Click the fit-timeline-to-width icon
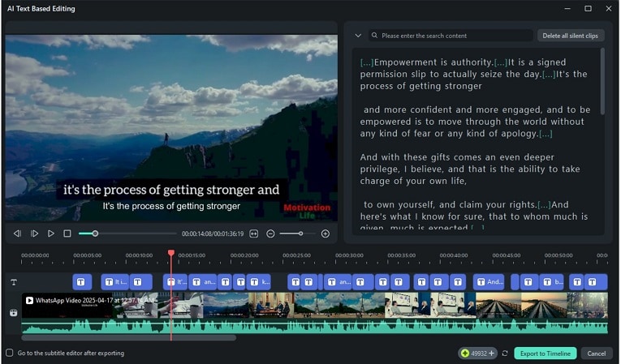The height and width of the screenshot is (364, 621). 254,233
